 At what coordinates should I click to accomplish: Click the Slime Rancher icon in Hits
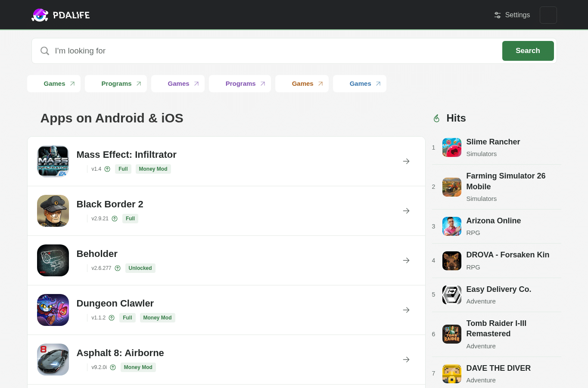coord(452,147)
